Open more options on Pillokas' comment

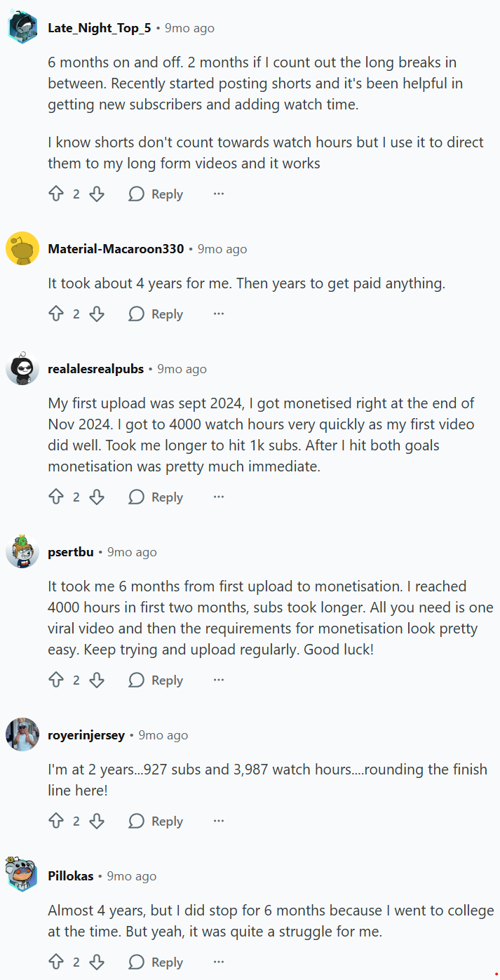[x=219, y=962]
